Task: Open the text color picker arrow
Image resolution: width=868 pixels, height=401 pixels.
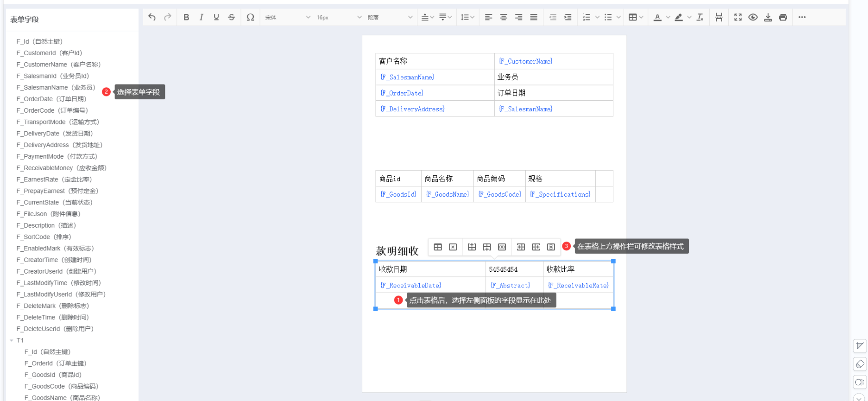Action: pyautogui.click(x=668, y=17)
